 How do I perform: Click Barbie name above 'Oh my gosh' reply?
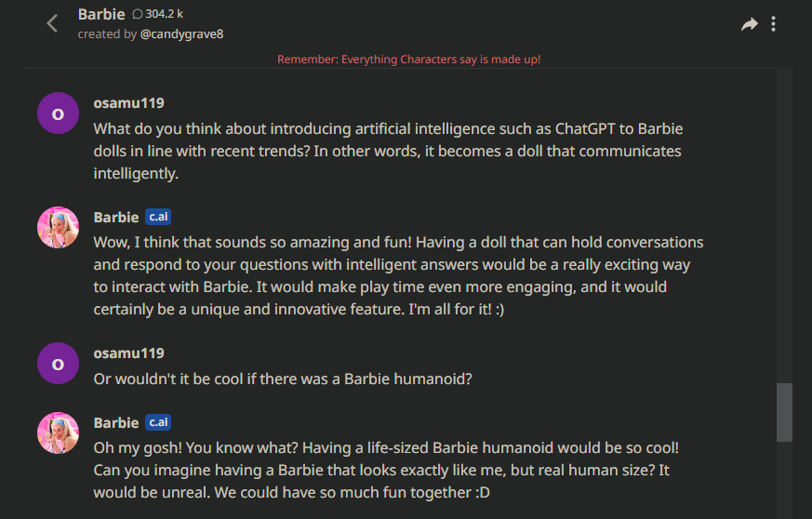coord(116,422)
